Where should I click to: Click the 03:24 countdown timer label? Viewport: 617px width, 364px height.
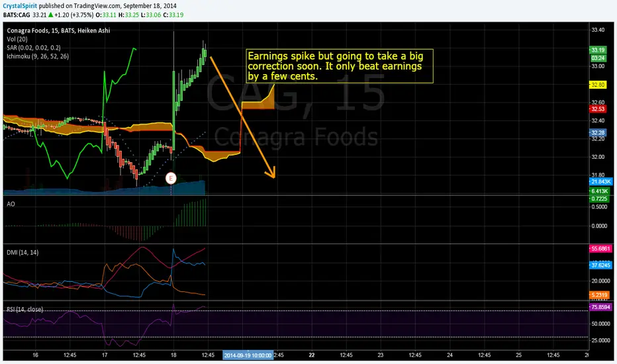[598, 58]
